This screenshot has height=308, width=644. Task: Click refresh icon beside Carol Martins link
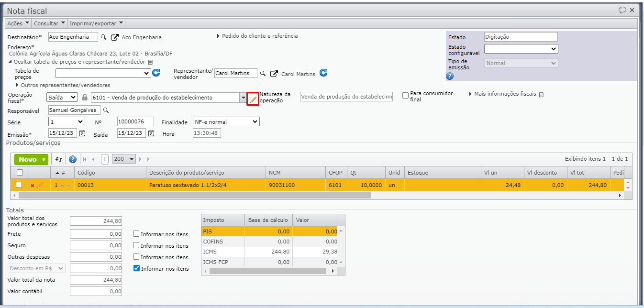tap(323, 73)
